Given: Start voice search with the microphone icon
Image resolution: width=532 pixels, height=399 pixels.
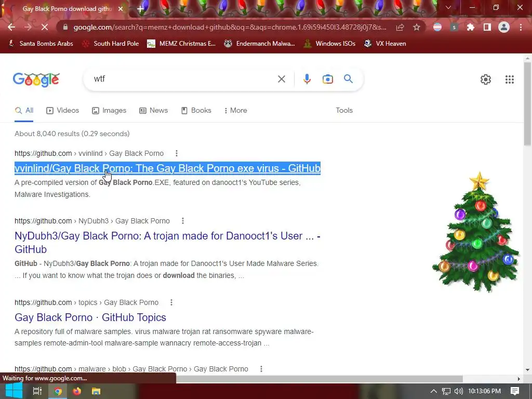Looking at the screenshot, I should coord(307,79).
